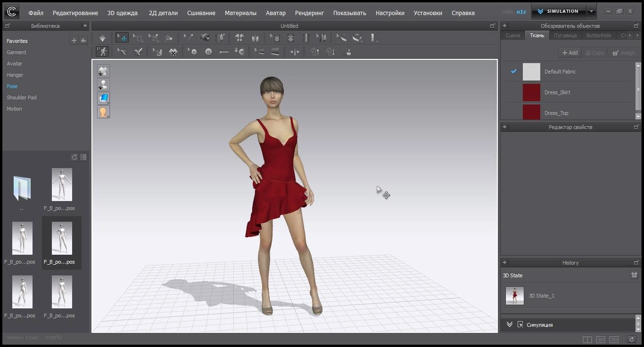Select the Dress_Skirt red swatch
Image resolution: width=644 pixels, height=347 pixels.
pyautogui.click(x=531, y=92)
